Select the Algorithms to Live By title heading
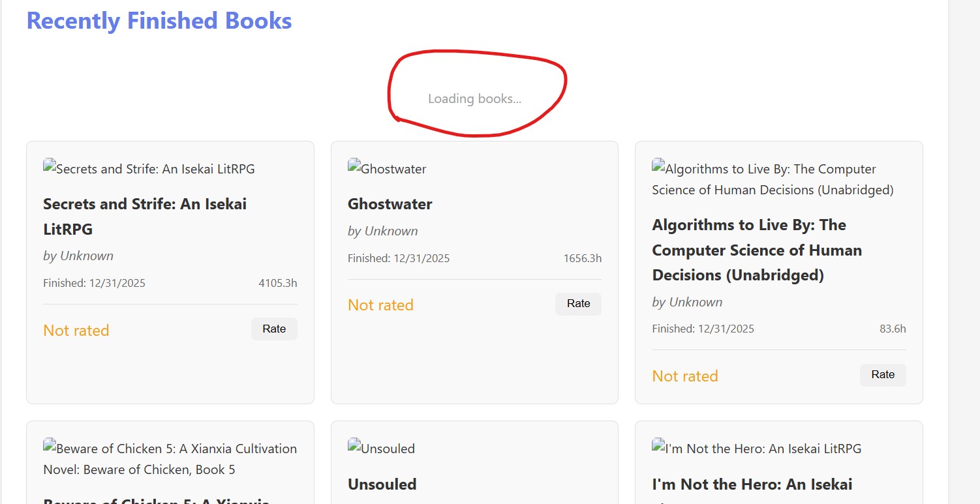The width and height of the screenshot is (980, 504). coord(757,250)
